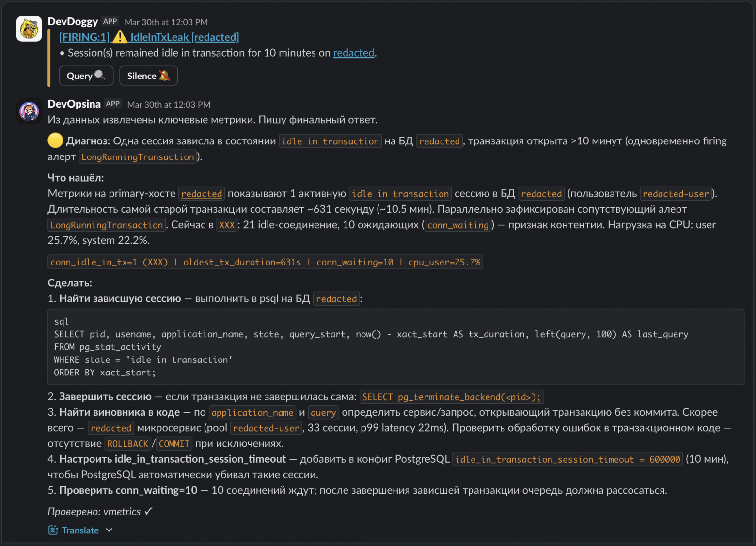Click the yellow circle diagnosis emoji
Viewport: 756px width, 546px height.
click(55, 140)
